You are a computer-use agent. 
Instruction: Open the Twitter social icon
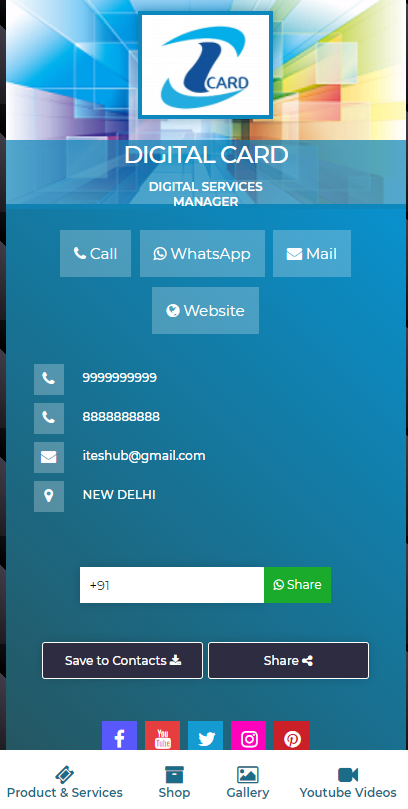pyautogui.click(x=205, y=736)
